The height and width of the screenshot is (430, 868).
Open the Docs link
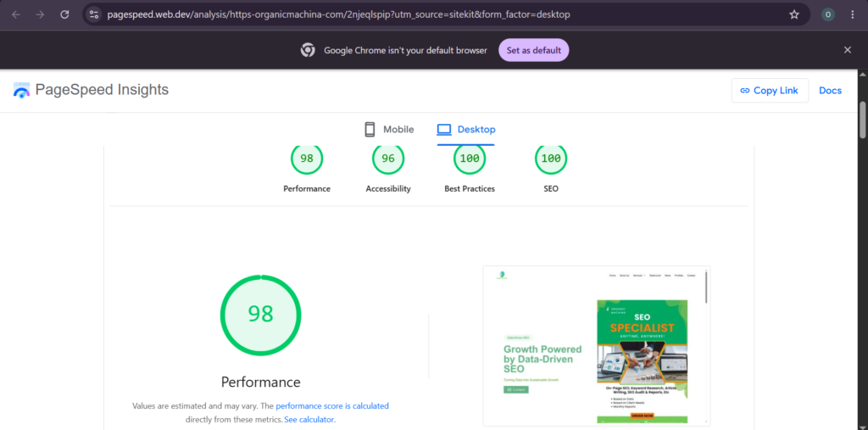(831, 90)
